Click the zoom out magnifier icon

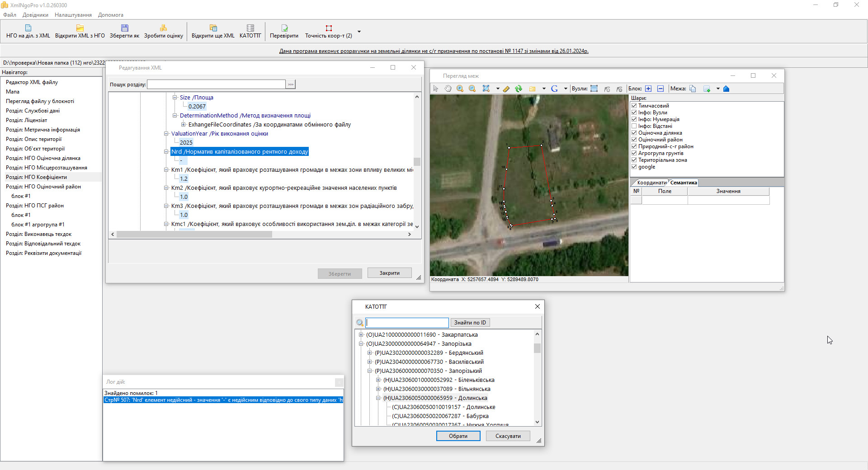pyautogui.click(x=472, y=89)
